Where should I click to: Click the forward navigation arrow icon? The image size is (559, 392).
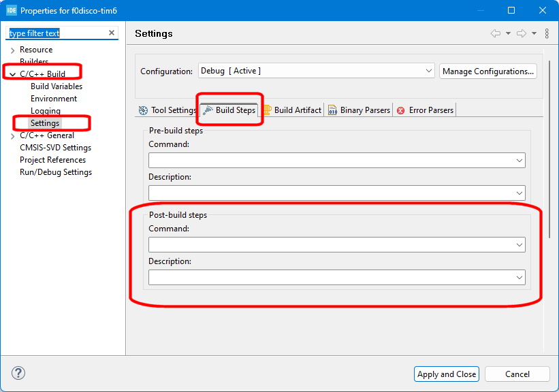click(522, 33)
